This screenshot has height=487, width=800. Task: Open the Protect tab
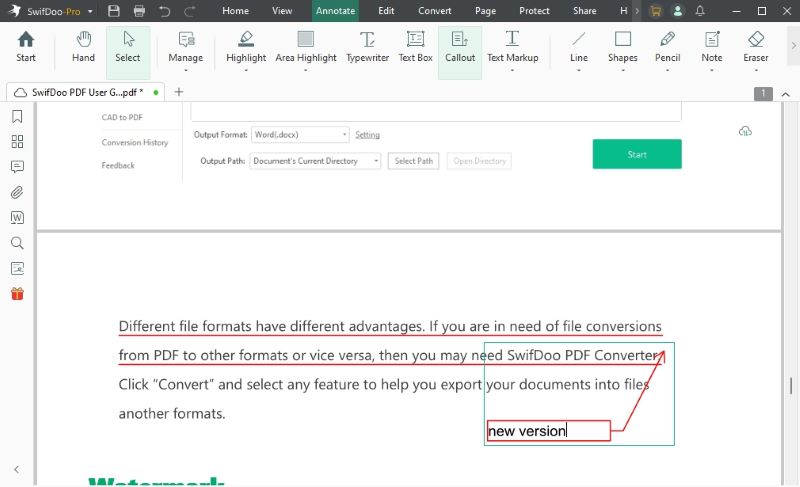[534, 11]
